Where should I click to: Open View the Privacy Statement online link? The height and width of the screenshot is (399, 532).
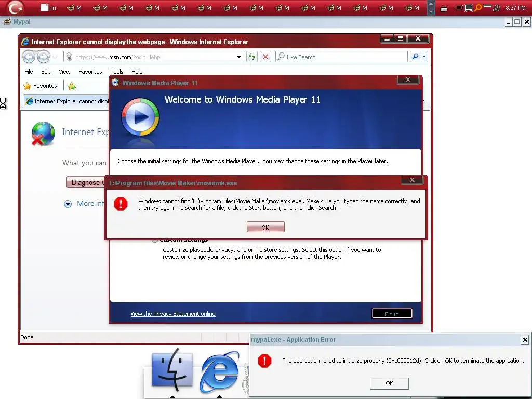[172, 314]
